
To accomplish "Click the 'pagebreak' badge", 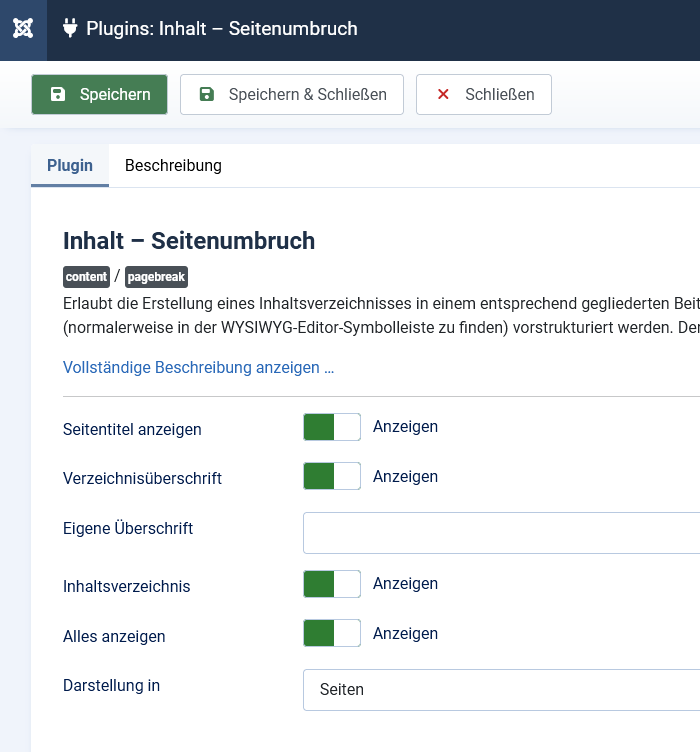I will pos(156,277).
